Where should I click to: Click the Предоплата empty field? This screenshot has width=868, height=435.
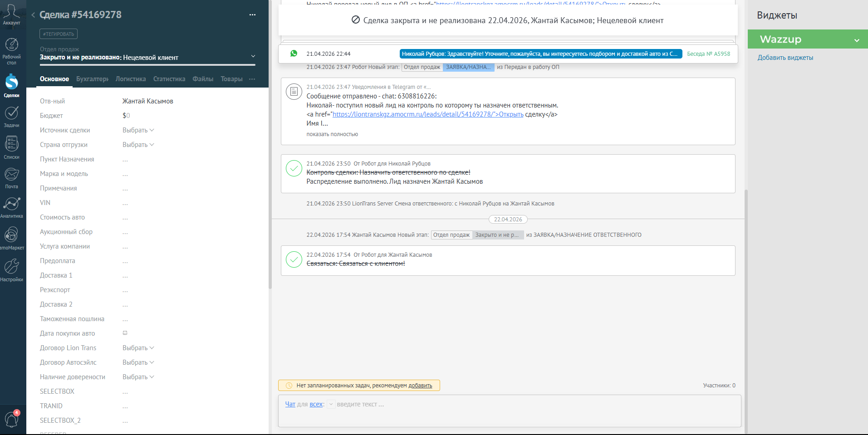[125, 261]
